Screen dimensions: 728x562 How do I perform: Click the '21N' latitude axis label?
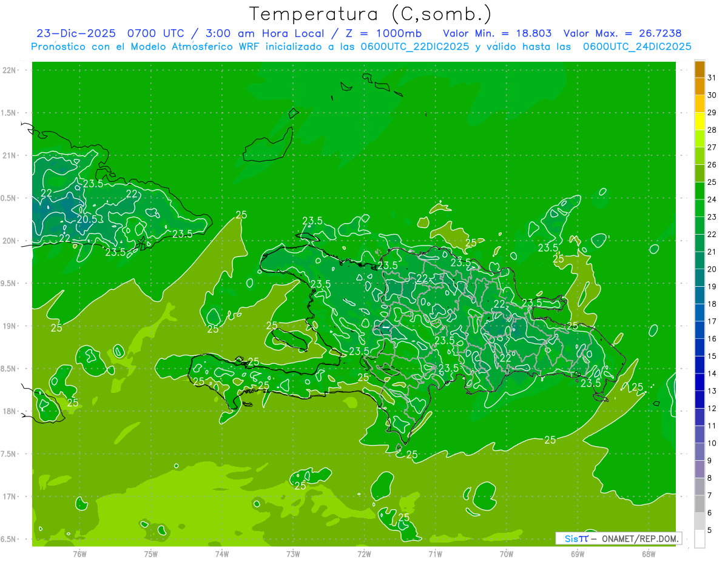click(10, 156)
